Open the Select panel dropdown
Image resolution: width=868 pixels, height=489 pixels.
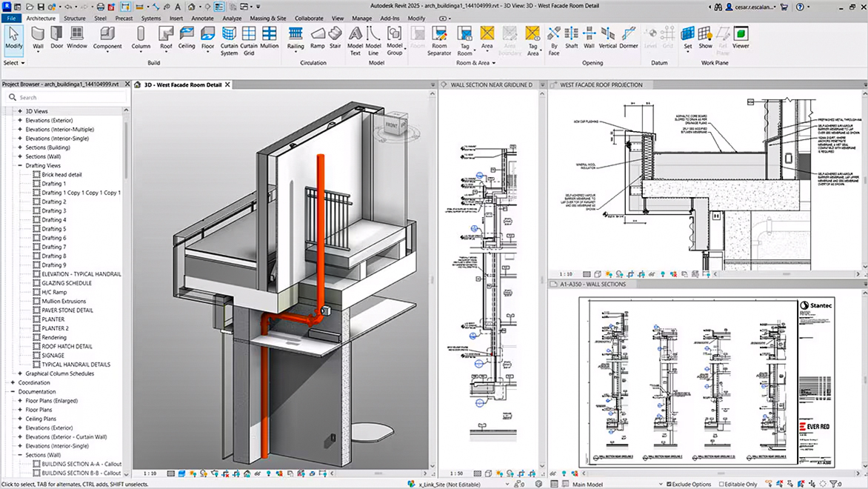[x=14, y=62]
